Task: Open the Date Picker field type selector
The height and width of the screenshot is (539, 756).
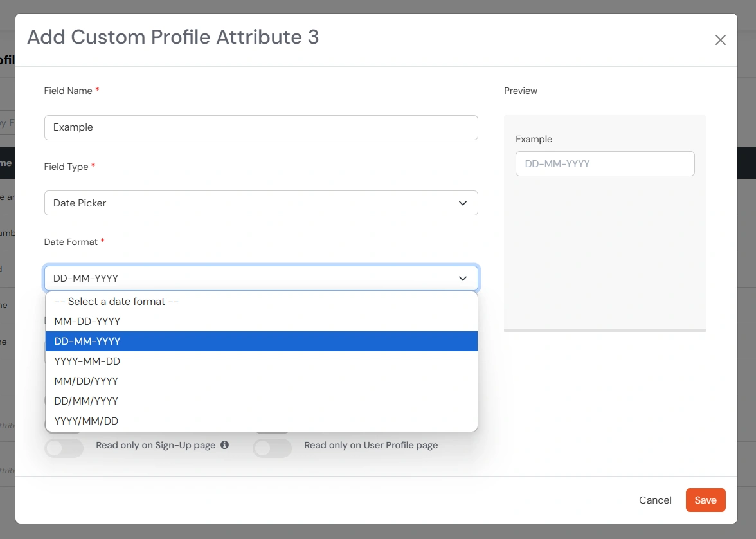Action: point(260,203)
